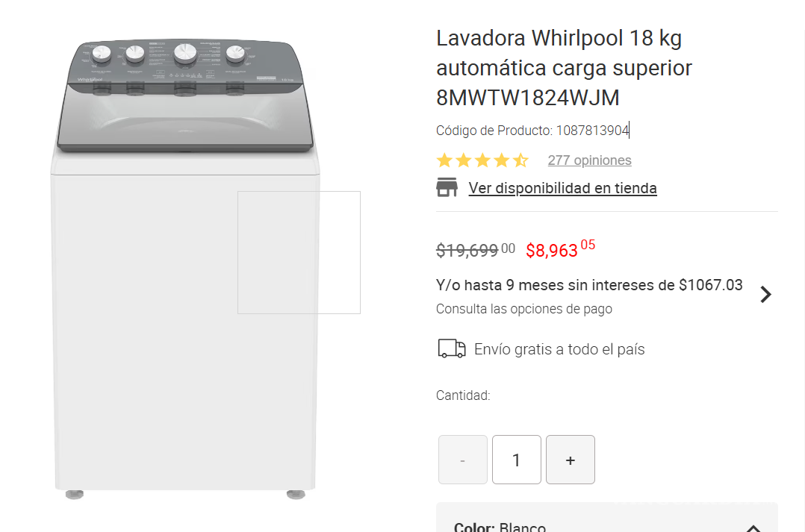
Task: Select the second yellow star icon
Action: click(463, 159)
